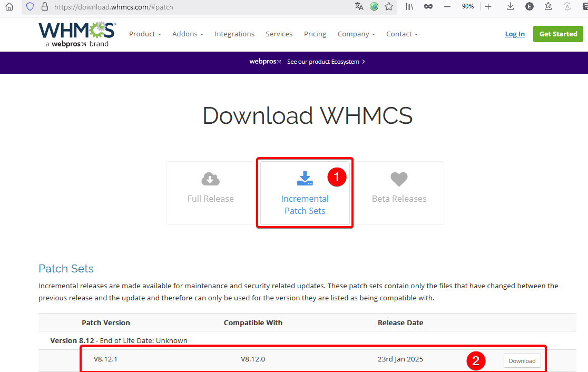Click the browser Home icon

tap(9, 7)
